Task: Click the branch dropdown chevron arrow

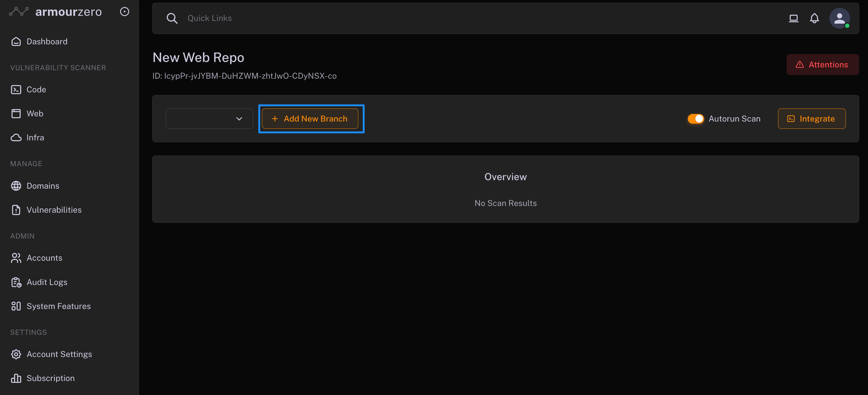Action: tap(239, 119)
